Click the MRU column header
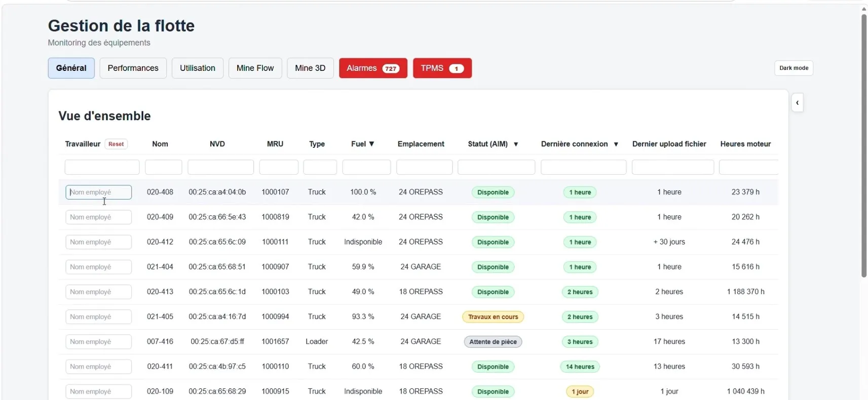This screenshot has width=868, height=400. coord(275,144)
